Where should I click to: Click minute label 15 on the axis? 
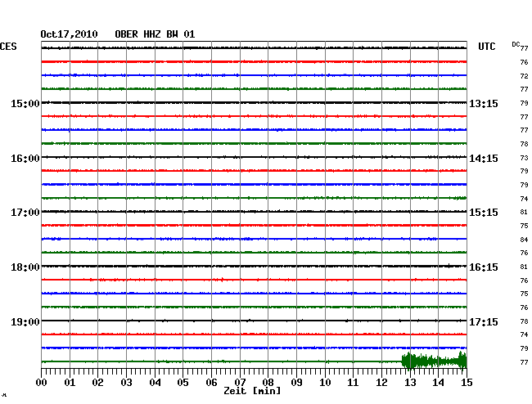(x=467, y=382)
